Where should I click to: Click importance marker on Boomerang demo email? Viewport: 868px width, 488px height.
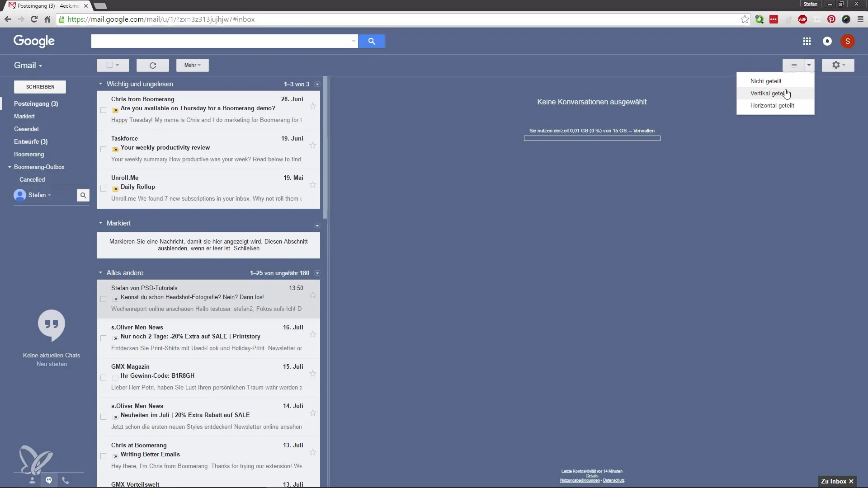coord(115,110)
